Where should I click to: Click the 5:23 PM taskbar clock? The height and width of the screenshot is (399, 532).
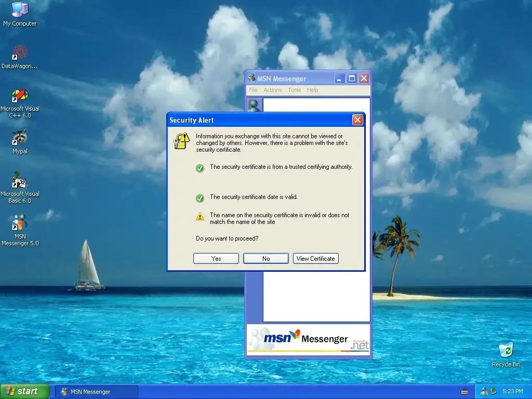(x=512, y=392)
